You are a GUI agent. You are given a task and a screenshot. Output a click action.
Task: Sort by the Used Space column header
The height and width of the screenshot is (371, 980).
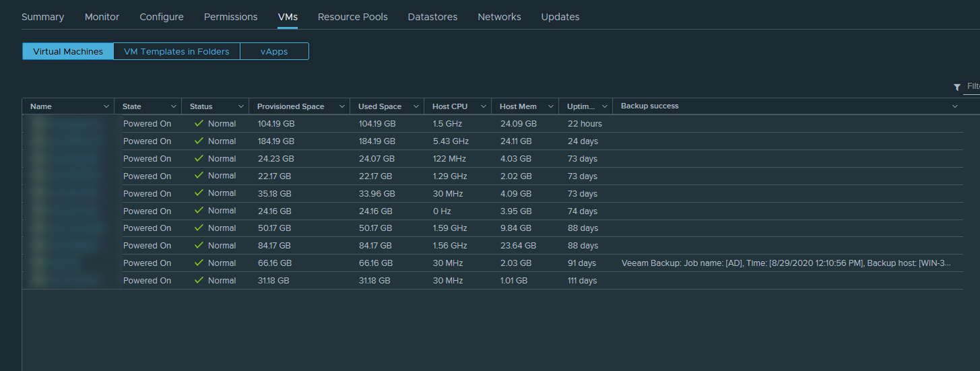pos(379,106)
